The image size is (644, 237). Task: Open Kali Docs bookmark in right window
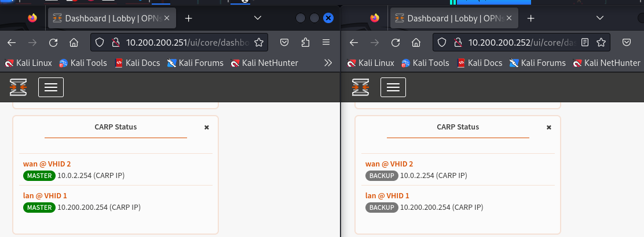pyautogui.click(x=480, y=63)
